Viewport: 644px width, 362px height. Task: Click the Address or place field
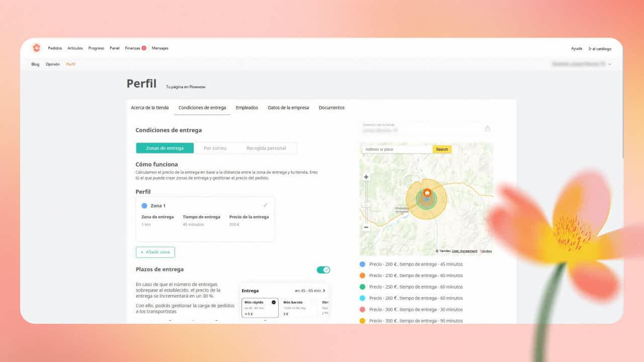tap(396, 149)
